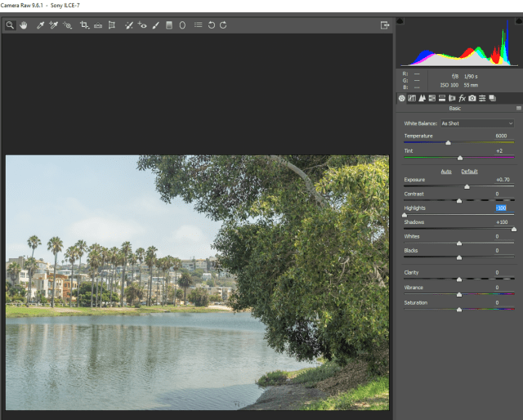Toggle shadow clipping warning in histogram
523x420 pixels.
(x=400, y=20)
